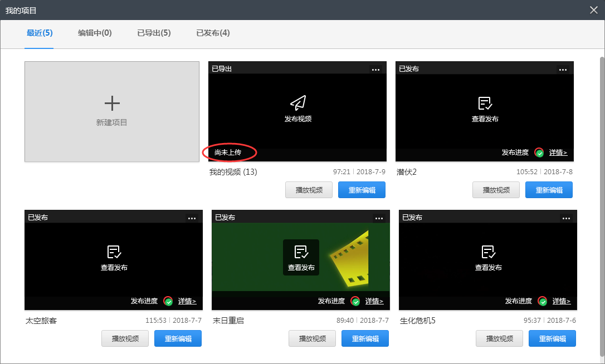Select the 编辑中(0) tab

point(95,33)
